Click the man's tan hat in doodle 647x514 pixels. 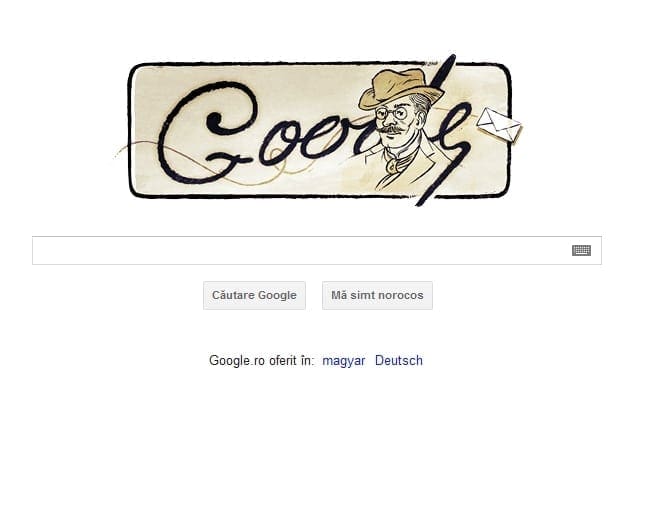pos(400,88)
